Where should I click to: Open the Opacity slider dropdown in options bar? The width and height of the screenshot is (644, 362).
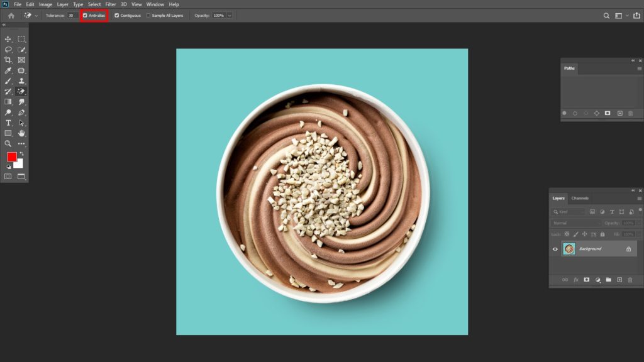click(x=230, y=16)
